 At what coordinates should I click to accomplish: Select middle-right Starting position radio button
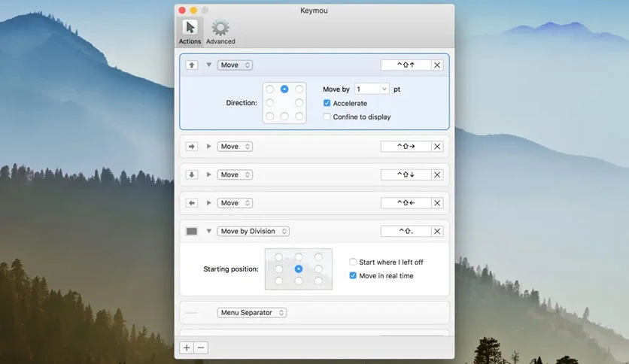click(x=318, y=269)
